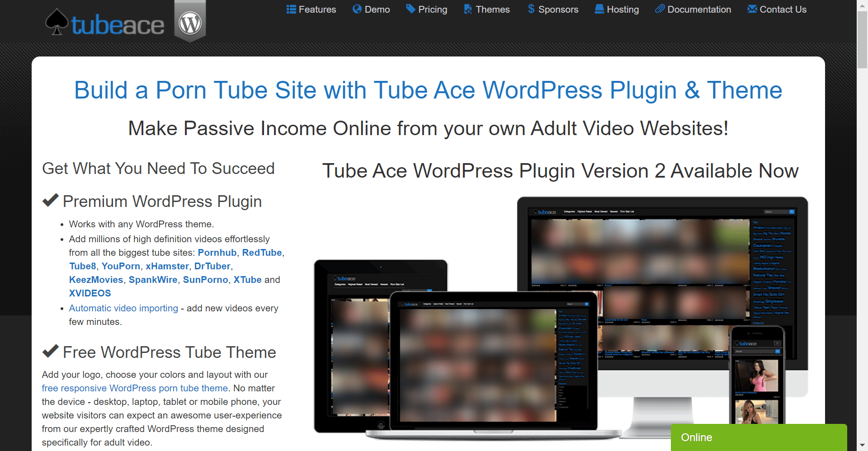868x451 pixels.
Task: Click the Sponsors dollar sign icon
Action: click(531, 9)
